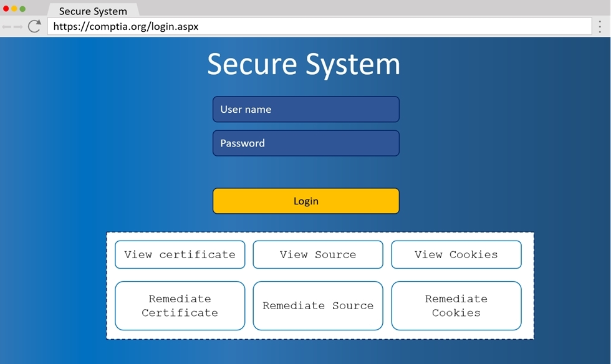Open the three-dot browser menu
The image size is (611, 364).
click(x=600, y=26)
